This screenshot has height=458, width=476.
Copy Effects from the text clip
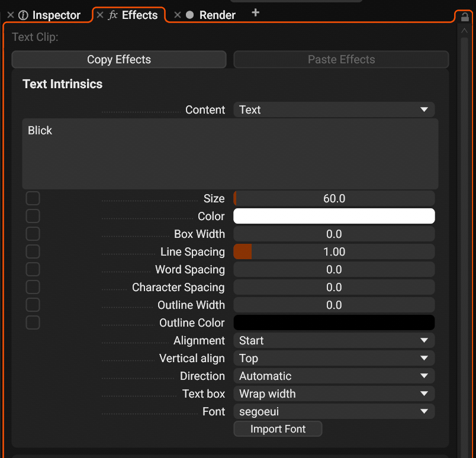(119, 60)
